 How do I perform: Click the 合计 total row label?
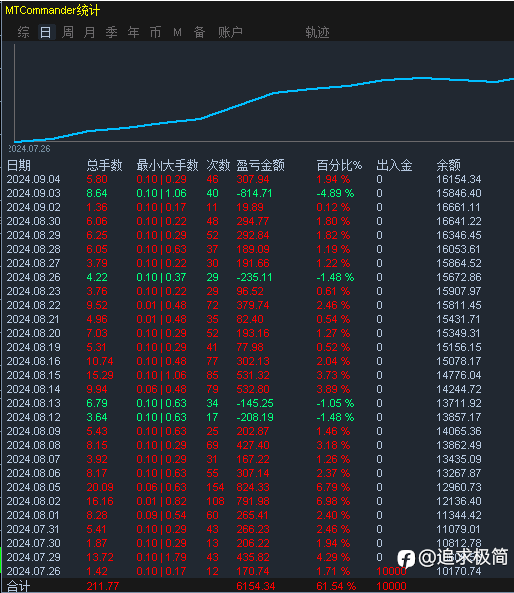coord(19,586)
